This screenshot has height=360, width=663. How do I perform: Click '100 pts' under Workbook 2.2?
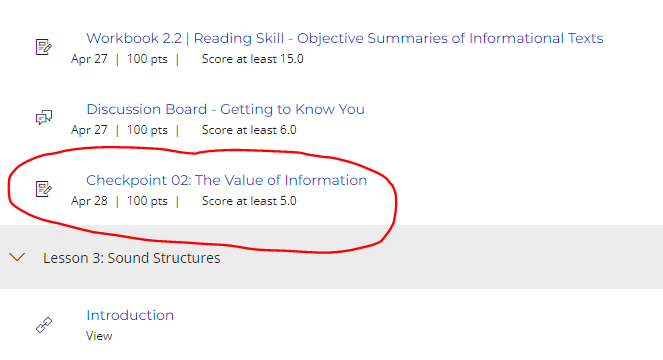pyautogui.click(x=147, y=59)
